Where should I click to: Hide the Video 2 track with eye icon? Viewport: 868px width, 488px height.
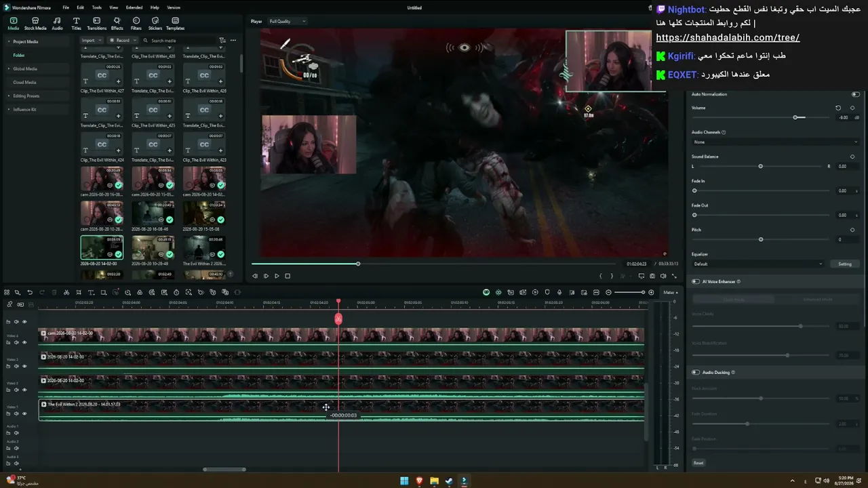24,390
